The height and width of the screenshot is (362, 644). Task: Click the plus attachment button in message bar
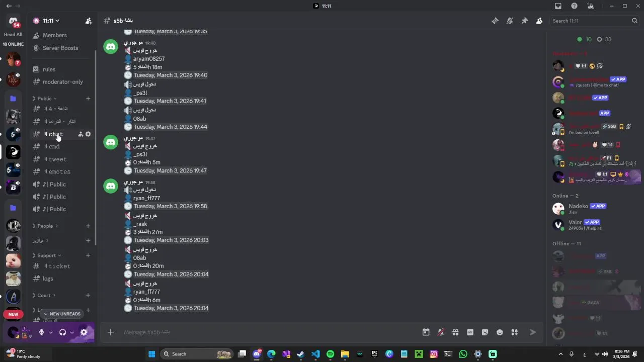coord(111,332)
